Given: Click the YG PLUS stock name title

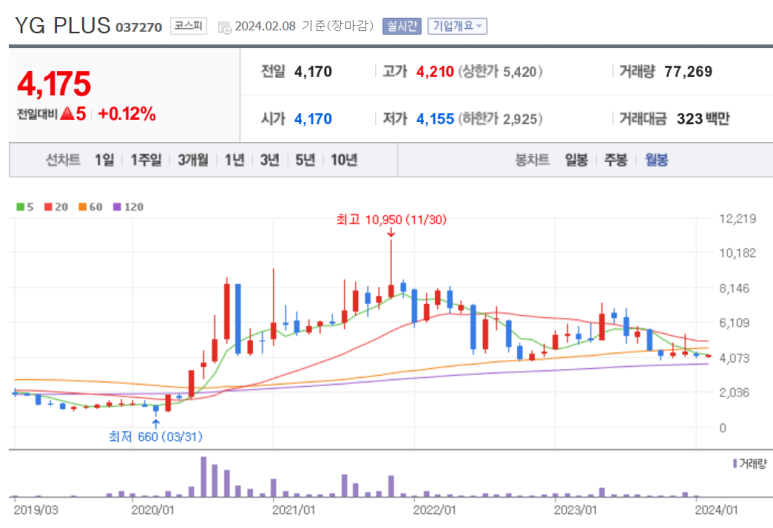Looking at the screenshot, I should (x=63, y=26).
